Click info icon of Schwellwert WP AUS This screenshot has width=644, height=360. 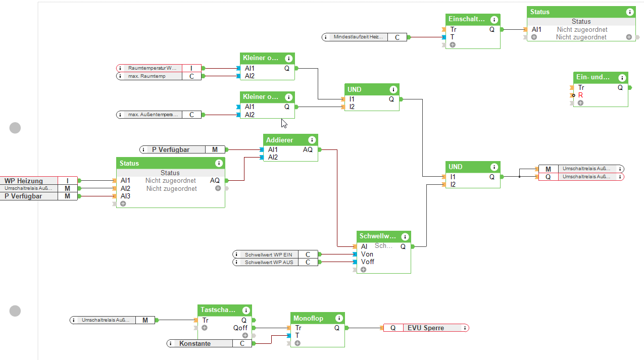click(x=237, y=263)
